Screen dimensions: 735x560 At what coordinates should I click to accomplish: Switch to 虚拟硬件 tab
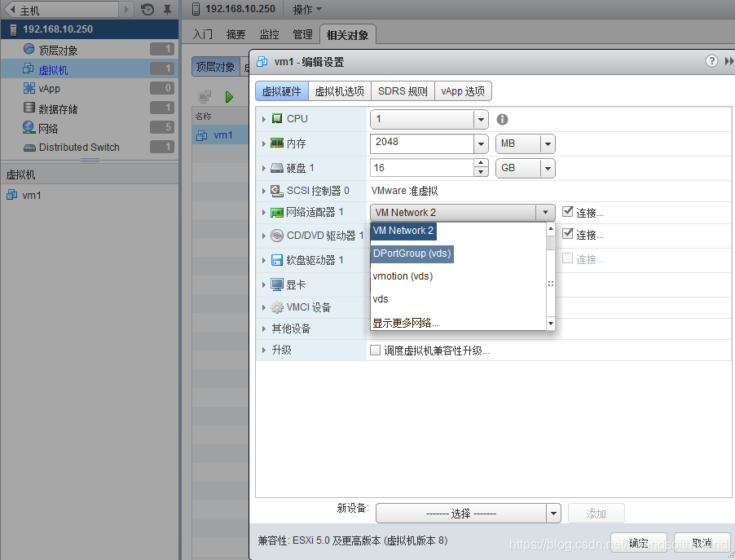(281, 91)
